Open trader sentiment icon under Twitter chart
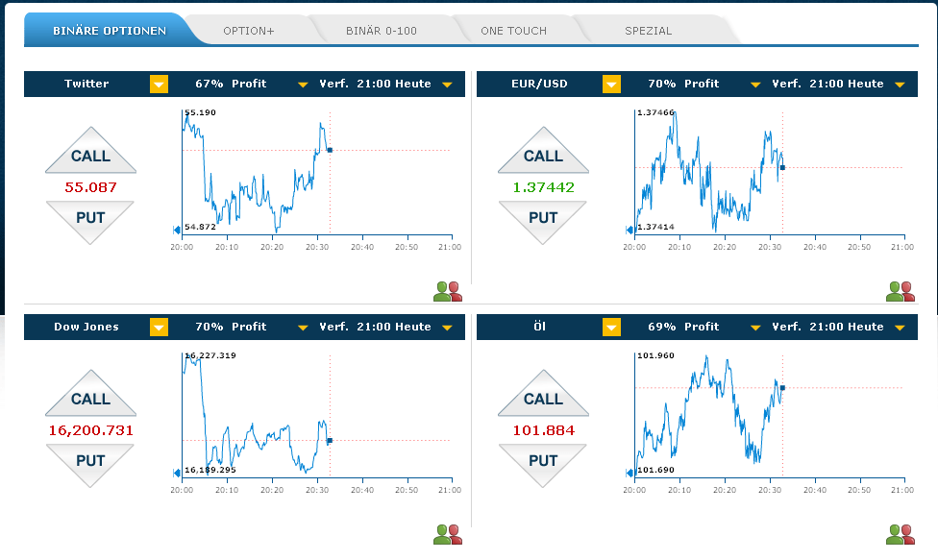Viewport: 938px width, 560px height. point(448,292)
